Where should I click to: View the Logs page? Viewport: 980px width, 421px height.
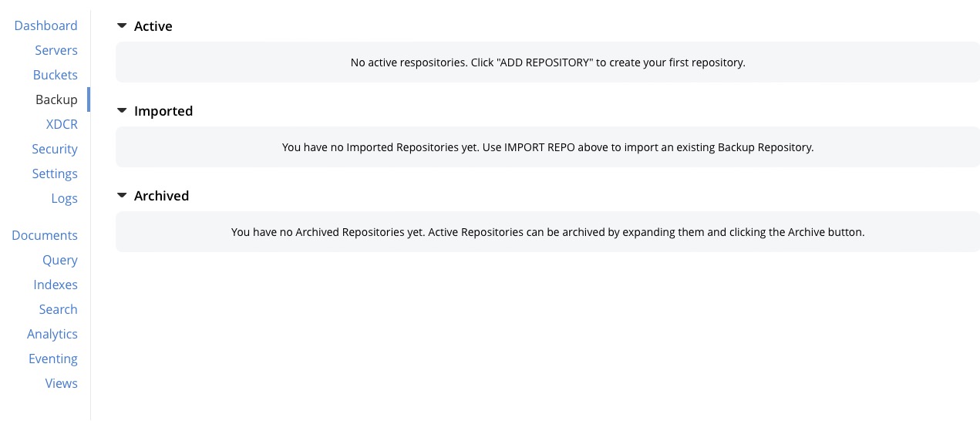pos(64,198)
